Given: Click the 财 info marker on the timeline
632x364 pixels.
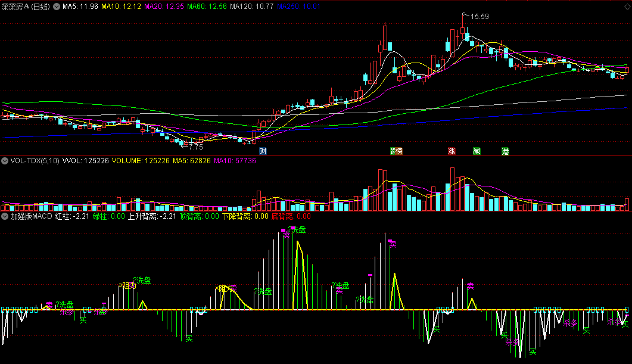Looking at the screenshot, I should (x=263, y=151).
